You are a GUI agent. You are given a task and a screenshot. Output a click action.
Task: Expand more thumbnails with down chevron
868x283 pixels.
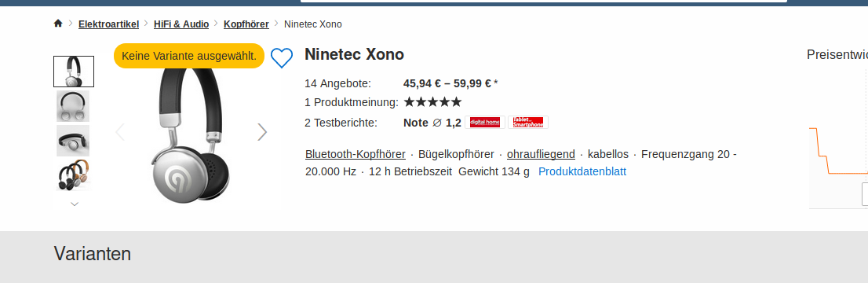click(x=75, y=204)
